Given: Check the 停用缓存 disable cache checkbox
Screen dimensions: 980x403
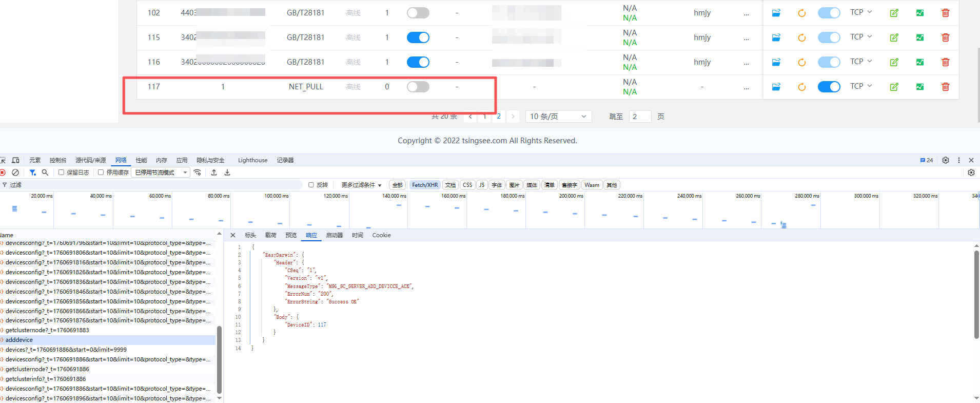Looking at the screenshot, I should pos(101,172).
